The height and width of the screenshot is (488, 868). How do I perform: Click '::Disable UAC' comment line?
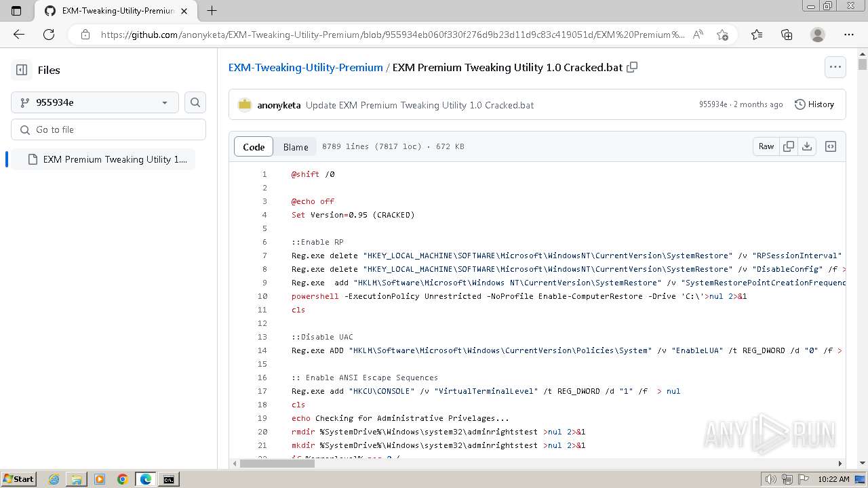click(x=322, y=337)
